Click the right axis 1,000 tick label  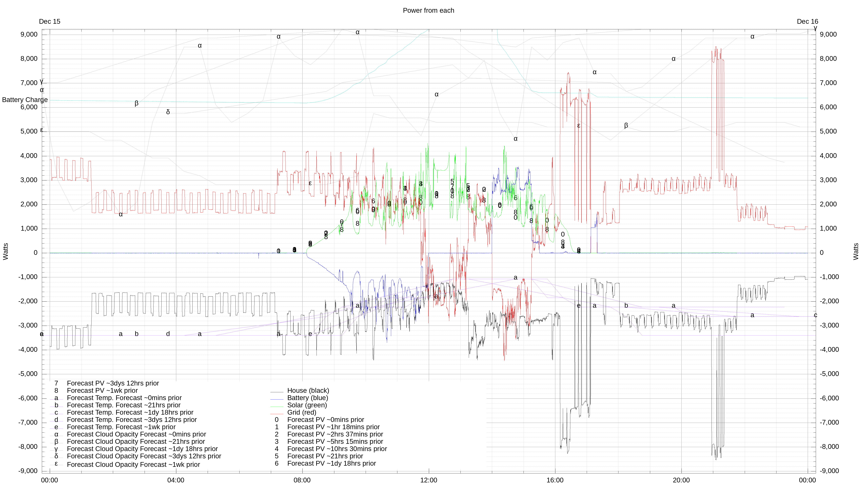tap(828, 228)
